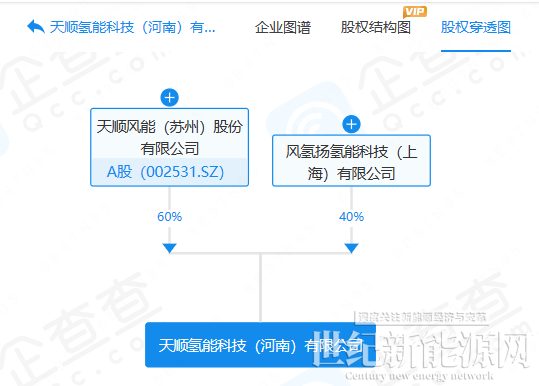Image resolution: width=539 pixels, height=386 pixels.
Task: Click the A股 (002531.SZ) stock label
Action: 166,172
